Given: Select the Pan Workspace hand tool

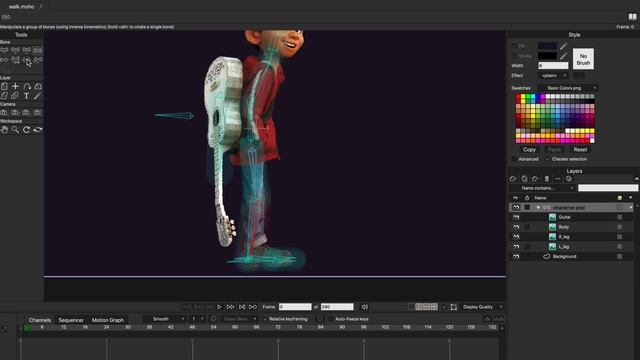Looking at the screenshot, I should 4,129.
